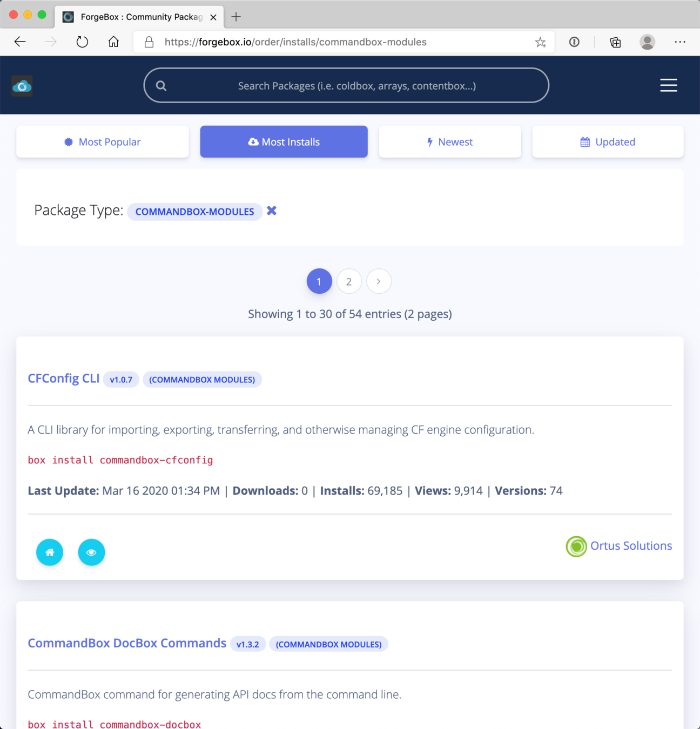Image resolution: width=700 pixels, height=729 pixels.
Task: Click the browser forward arrow
Action: (51, 42)
